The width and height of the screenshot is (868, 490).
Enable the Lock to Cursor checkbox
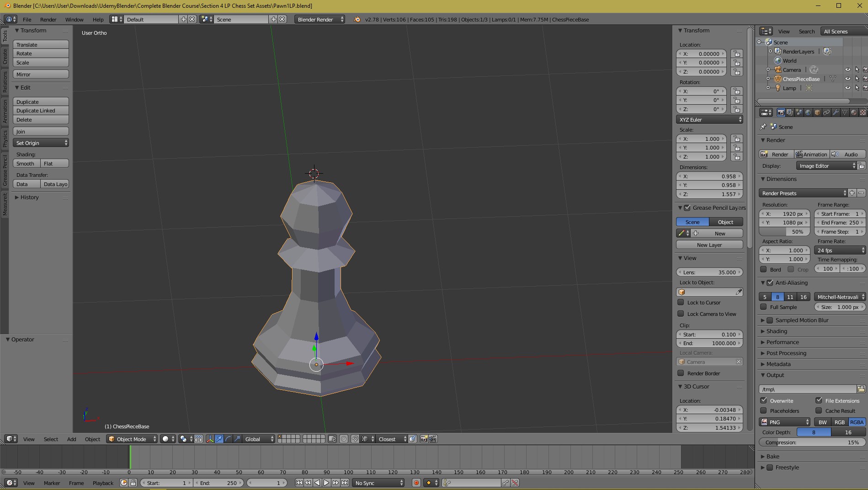[681, 302]
